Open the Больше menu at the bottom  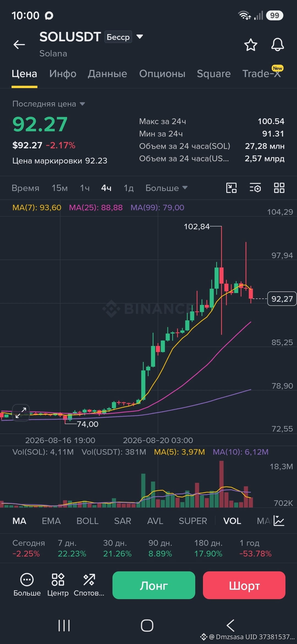click(x=27, y=585)
